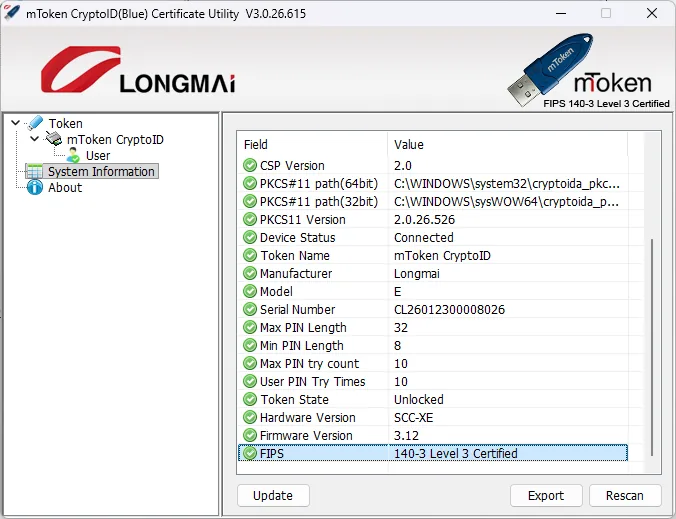The width and height of the screenshot is (676, 519).
Task: Select the Max PIN try count label
Action: pyautogui.click(x=309, y=364)
